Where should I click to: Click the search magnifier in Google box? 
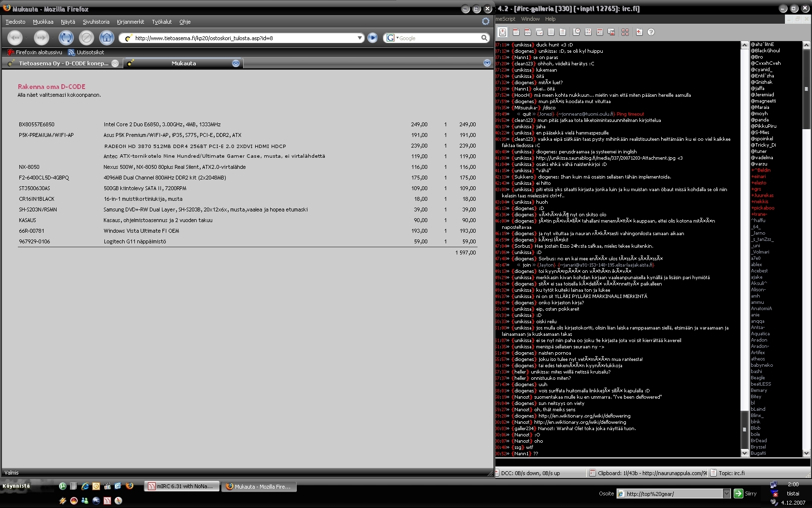point(484,38)
